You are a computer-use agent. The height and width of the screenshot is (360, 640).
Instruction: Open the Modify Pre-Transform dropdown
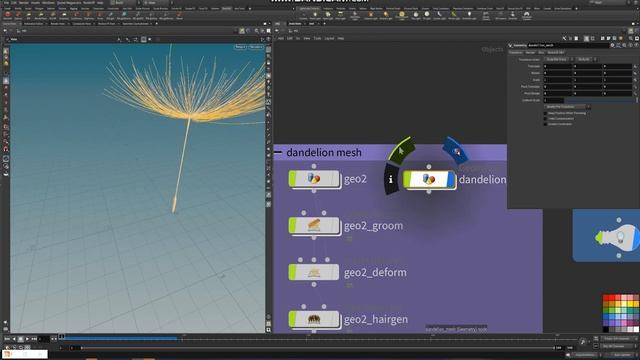click(567, 107)
